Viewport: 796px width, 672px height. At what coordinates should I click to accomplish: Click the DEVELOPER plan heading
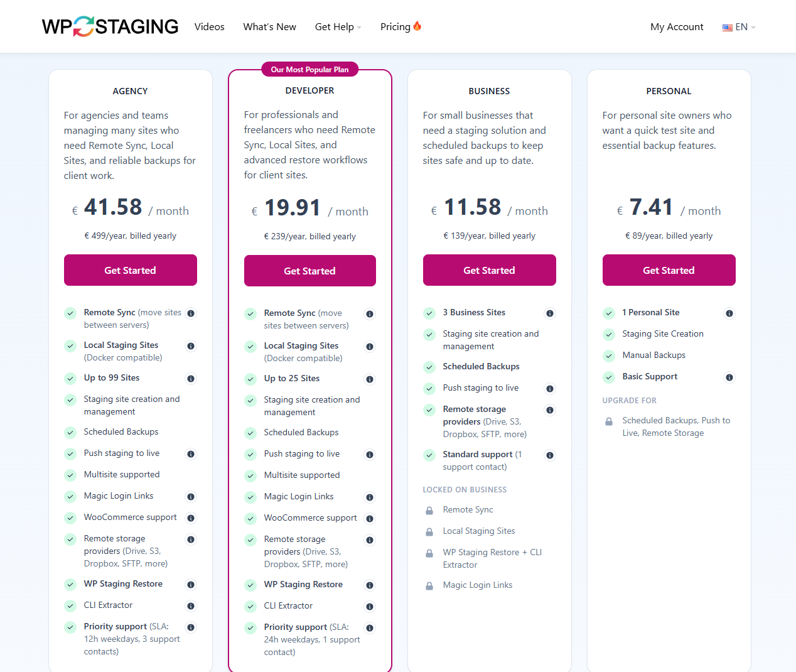[310, 90]
